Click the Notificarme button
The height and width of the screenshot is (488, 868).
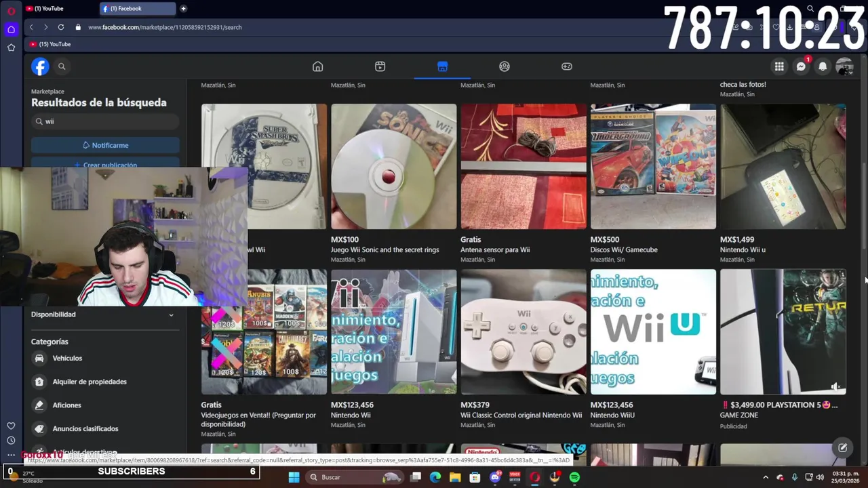click(105, 145)
